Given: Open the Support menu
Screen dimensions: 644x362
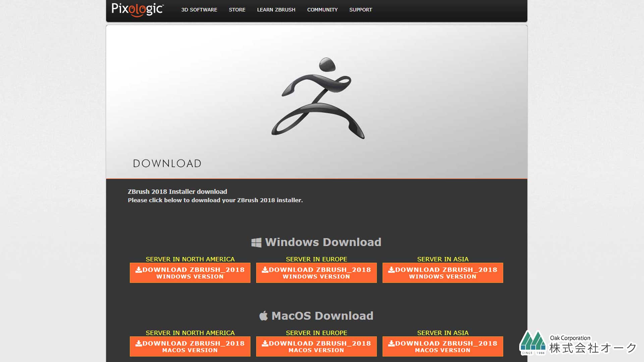Looking at the screenshot, I should 361,10.
